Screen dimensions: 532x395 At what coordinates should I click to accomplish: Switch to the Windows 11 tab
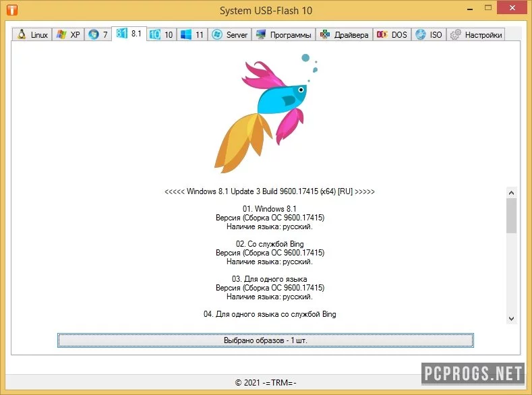point(192,34)
